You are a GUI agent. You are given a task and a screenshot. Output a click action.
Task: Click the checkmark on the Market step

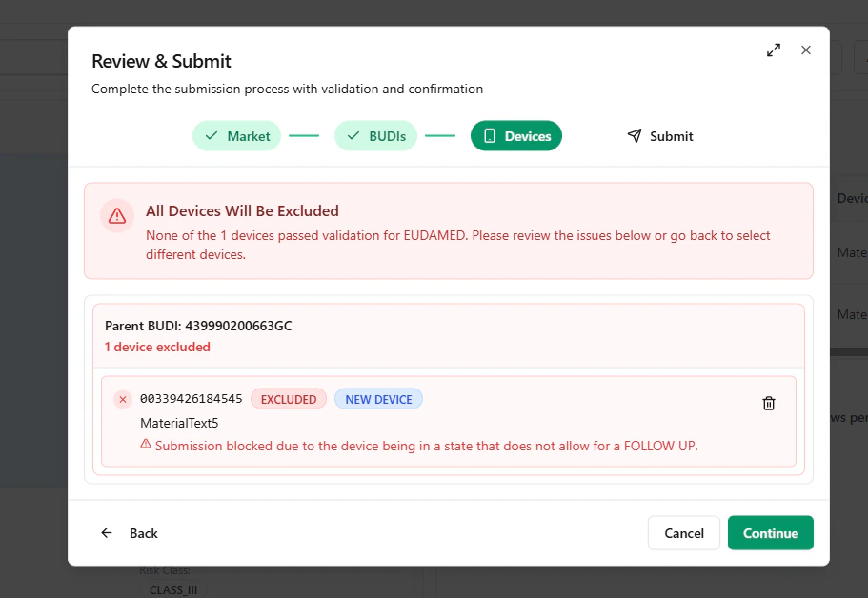click(x=212, y=136)
